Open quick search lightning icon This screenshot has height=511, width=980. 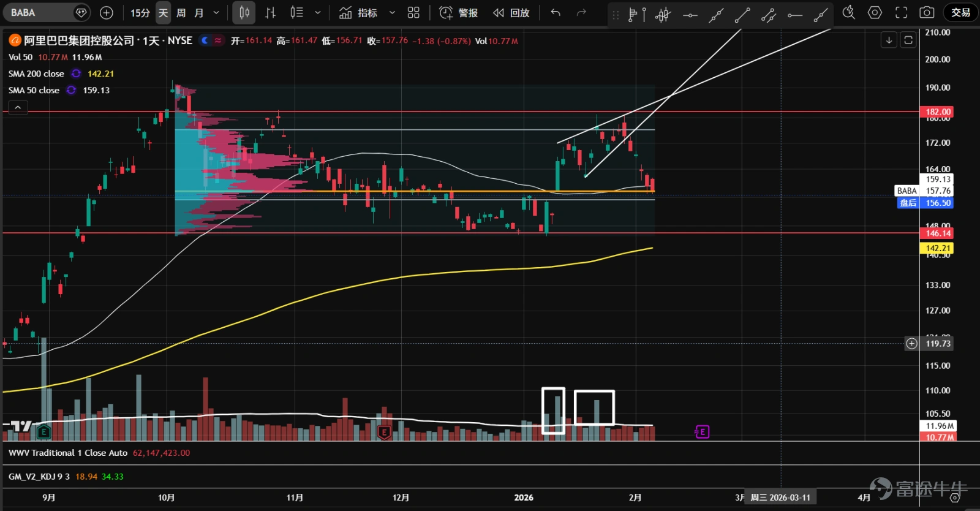(x=848, y=12)
